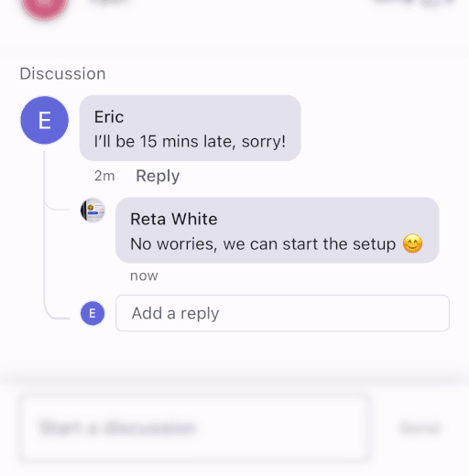The height and width of the screenshot is (476, 469).
Task: Open Reta White's profile picture
Action: (93, 211)
